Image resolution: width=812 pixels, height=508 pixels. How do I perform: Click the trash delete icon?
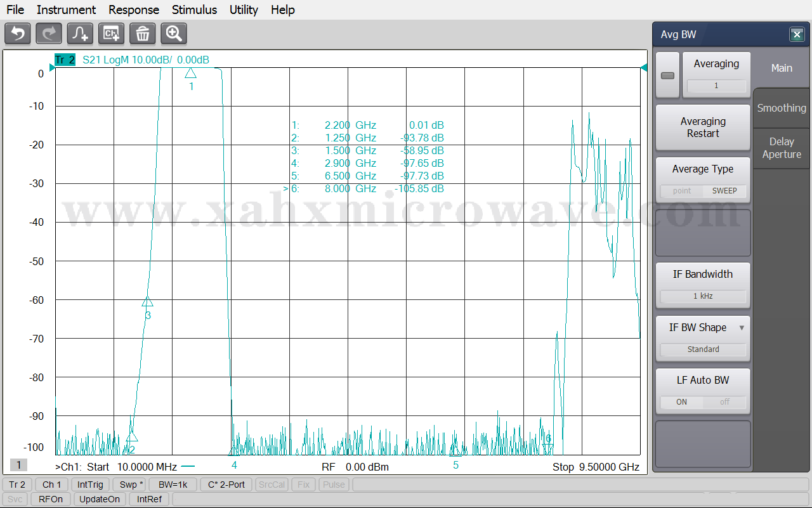pyautogui.click(x=142, y=34)
